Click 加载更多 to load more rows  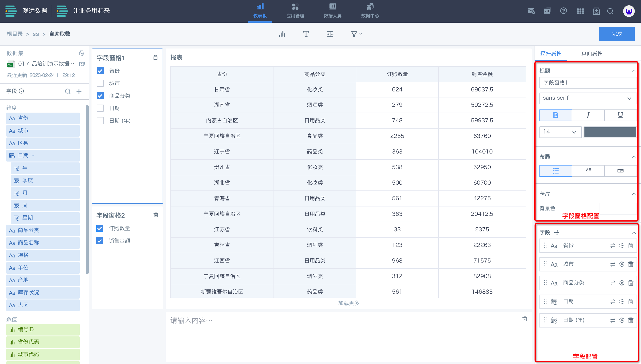[348, 303]
